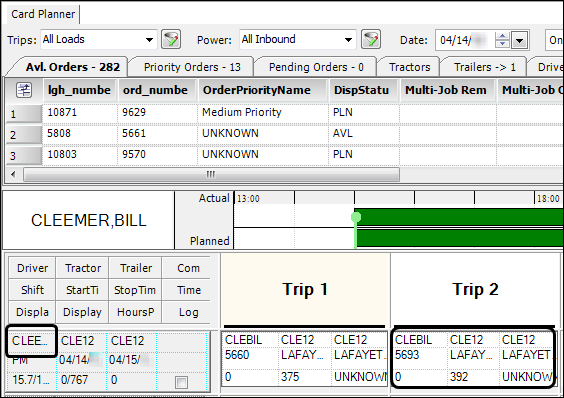Click the horizontal scrollbar in orders grid
564x398 pixels.
[x=211, y=175]
